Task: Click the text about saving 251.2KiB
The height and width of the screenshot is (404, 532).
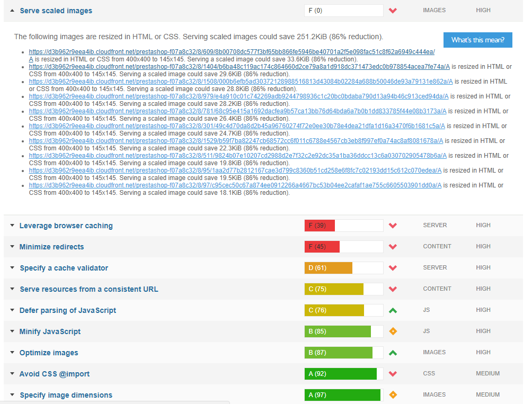Action: click(199, 37)
